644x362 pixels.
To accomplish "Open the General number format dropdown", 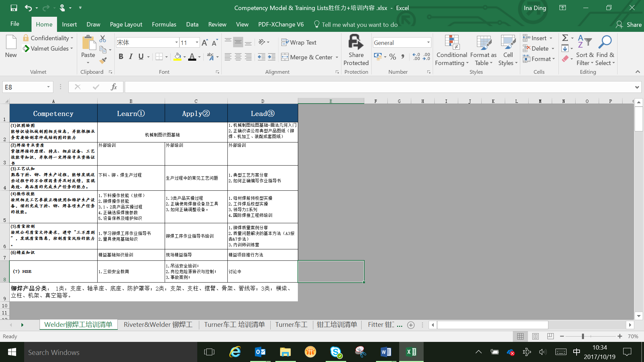I will (428, 43).
